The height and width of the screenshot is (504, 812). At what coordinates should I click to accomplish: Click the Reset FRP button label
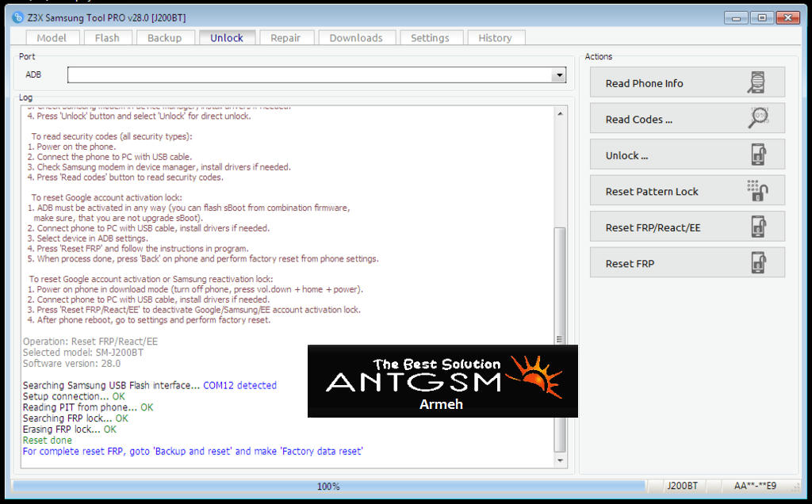630,264
